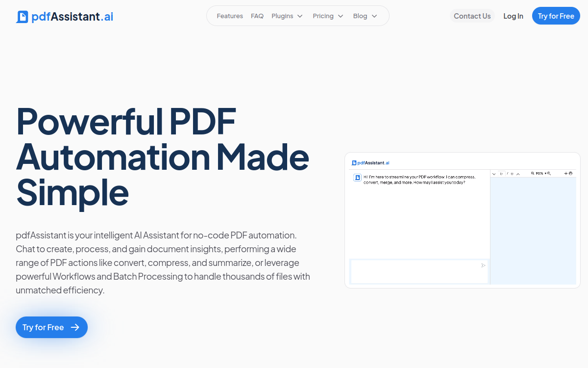Screen dimensions: 588x368
Task: Open the Blog dropdown
Action: [365, 16]
